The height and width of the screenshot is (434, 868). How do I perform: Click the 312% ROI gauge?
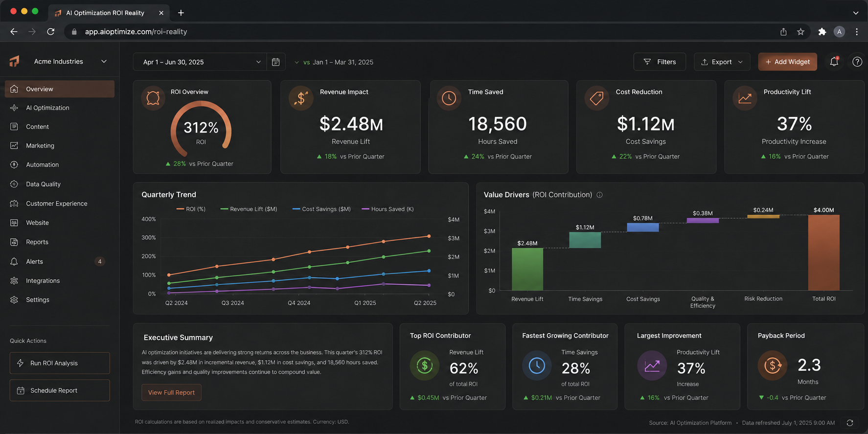(201, 128)
